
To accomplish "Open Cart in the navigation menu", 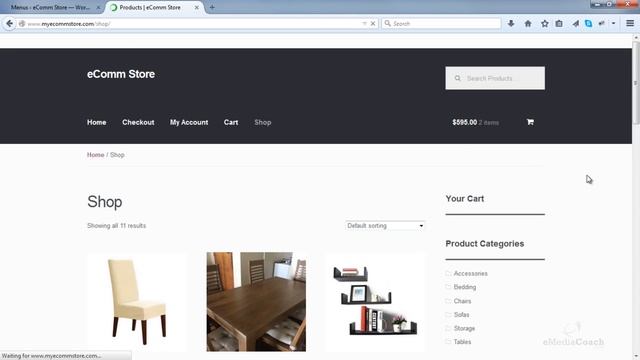I will click(231, 122).
